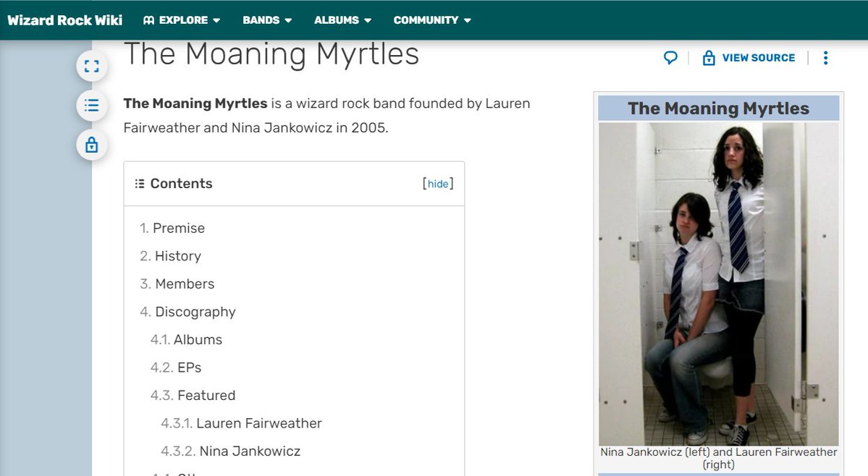Click the bold band name in intro
Viewport: 868px width, 476px height.
[195, 103]
